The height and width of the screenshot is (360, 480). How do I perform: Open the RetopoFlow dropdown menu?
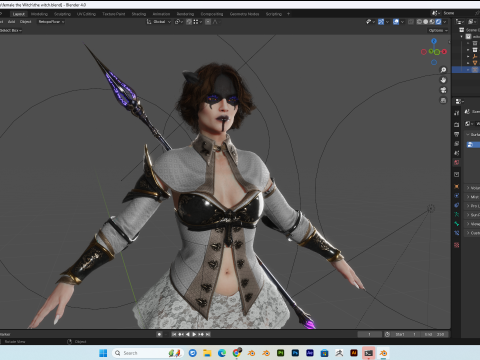(x=51, y=22)
